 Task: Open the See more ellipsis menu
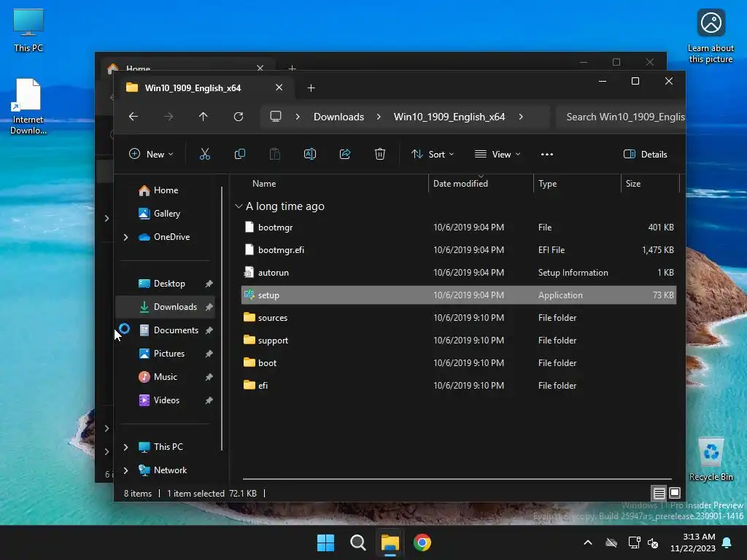(x=547, y=155)
